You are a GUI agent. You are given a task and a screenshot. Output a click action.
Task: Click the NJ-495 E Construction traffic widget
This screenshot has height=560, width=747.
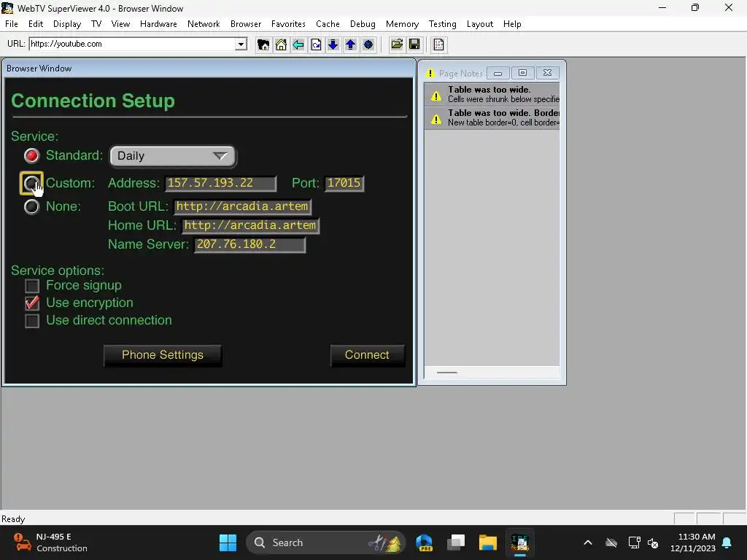click(x=50, y=542)
